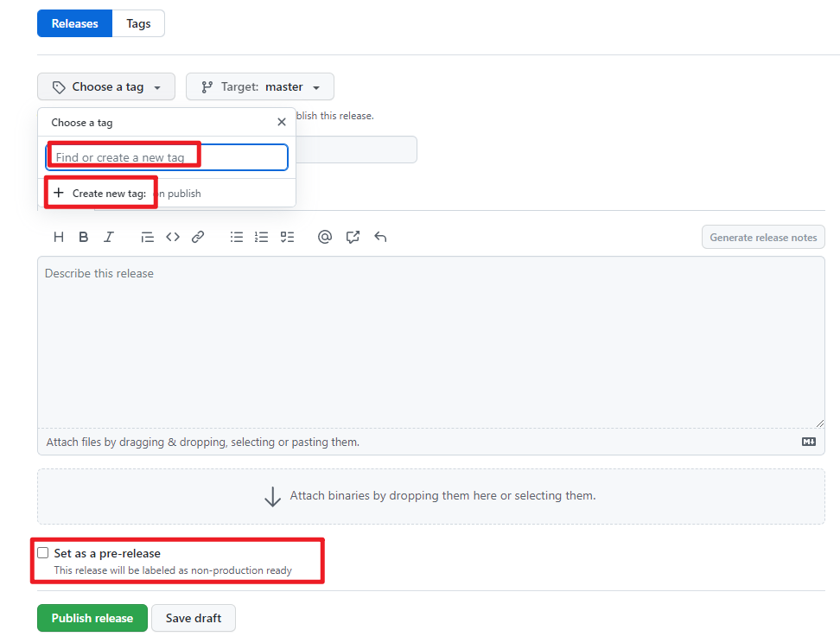The width and height of the screenshot is (840, 643).
Task: Mention a user with @ icon
Action: pos(325,237)
